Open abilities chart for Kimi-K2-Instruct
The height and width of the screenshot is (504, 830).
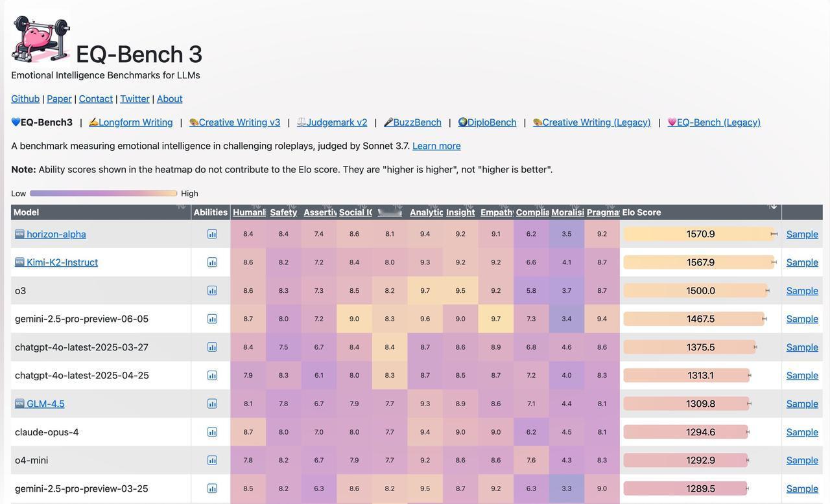(x=212, y=262)
